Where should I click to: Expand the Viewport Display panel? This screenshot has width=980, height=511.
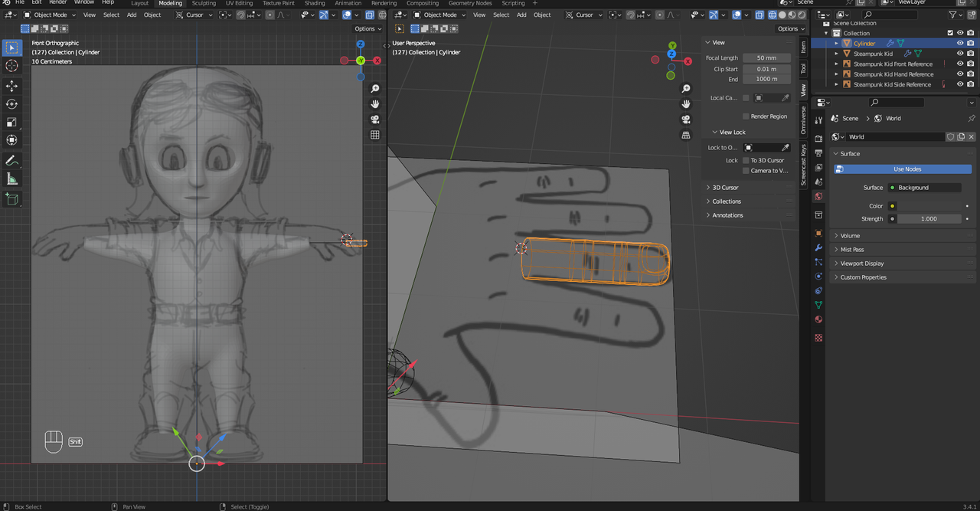[x=862, y=264]
